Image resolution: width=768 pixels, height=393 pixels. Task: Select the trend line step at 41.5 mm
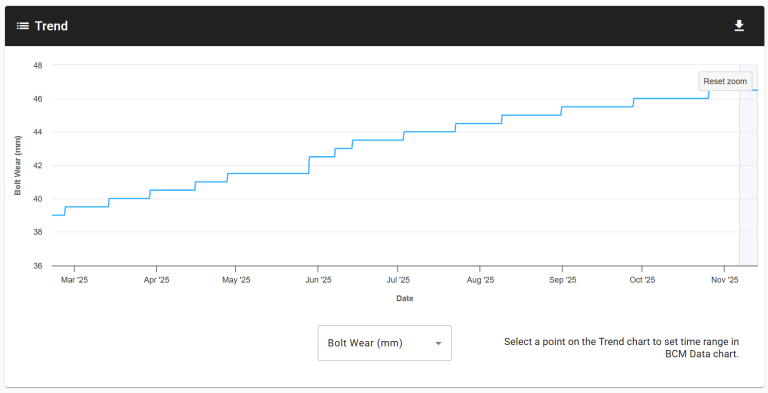click(x=268, y=173)
